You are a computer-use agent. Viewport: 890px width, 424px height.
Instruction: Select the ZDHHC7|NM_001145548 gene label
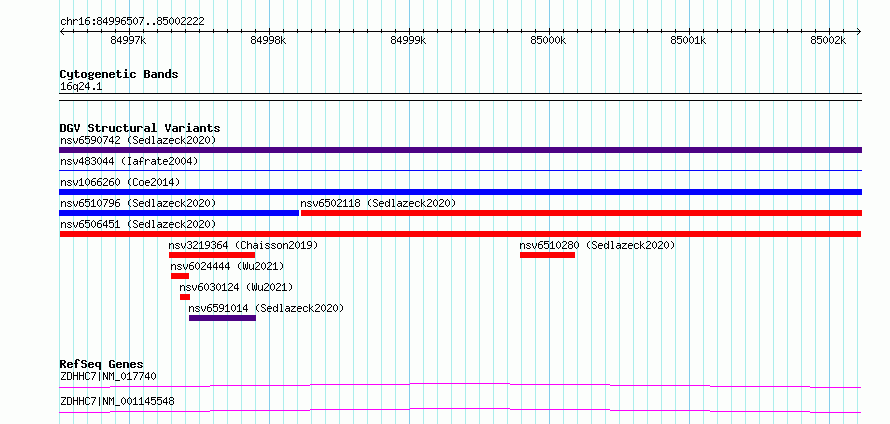point(117,401)
